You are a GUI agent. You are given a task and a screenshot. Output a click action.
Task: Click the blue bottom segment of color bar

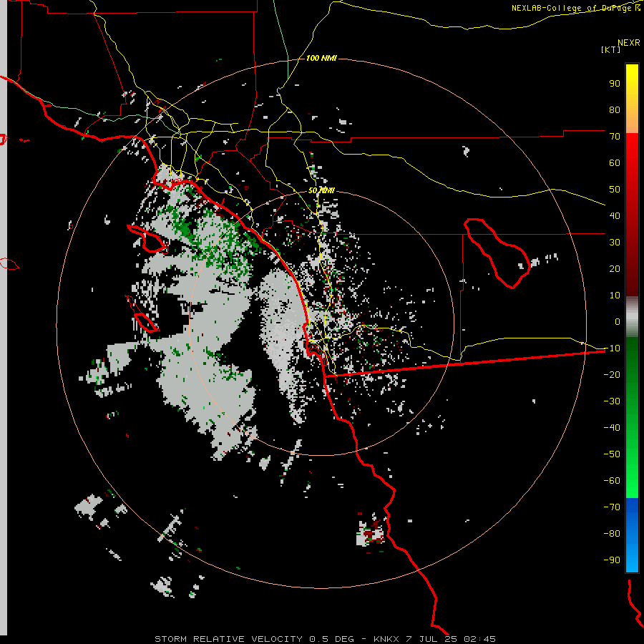point(632,535)
